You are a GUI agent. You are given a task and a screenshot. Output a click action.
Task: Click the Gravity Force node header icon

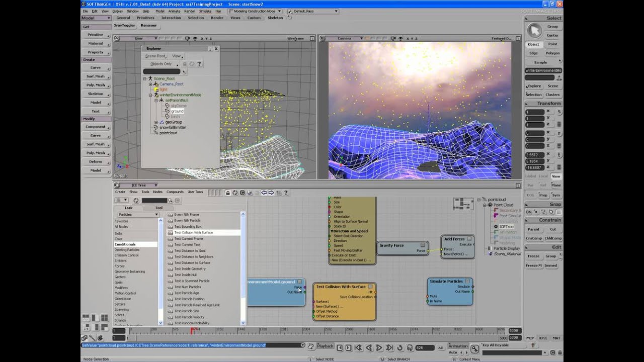pos(423,245)
